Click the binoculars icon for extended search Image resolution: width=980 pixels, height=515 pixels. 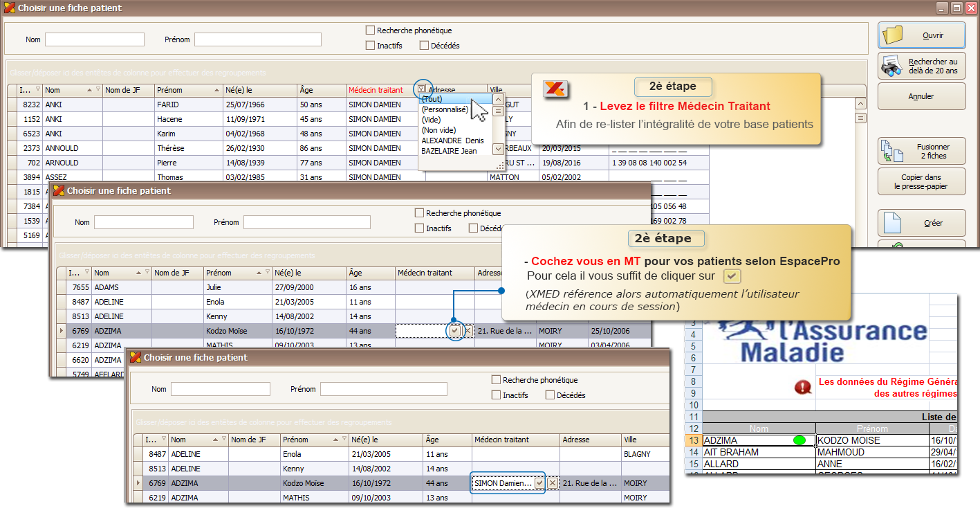point(892,66)
